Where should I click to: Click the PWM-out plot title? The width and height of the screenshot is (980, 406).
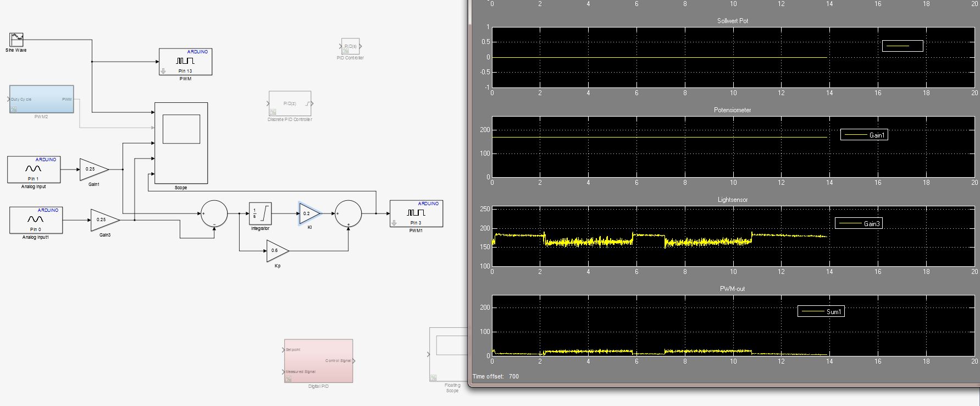pyautogui.click(x=733, y=289)
